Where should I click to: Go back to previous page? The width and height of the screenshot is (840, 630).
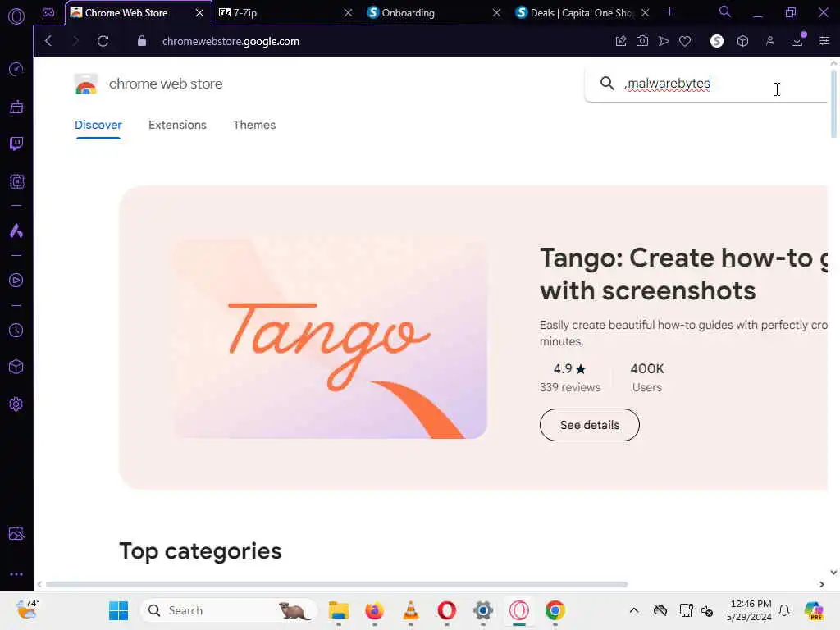click(48, 41)
